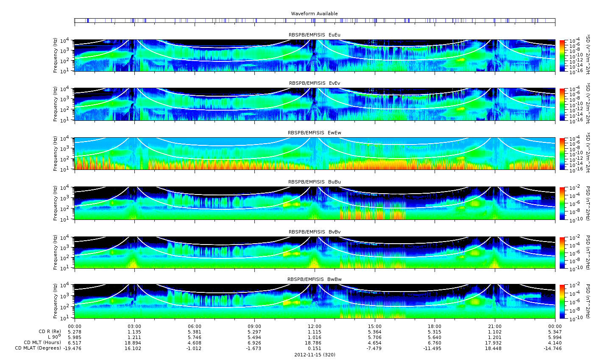Screen dimensions: 597x364
Task: Click the 15:00 time axis label
Action: point(375,326)
